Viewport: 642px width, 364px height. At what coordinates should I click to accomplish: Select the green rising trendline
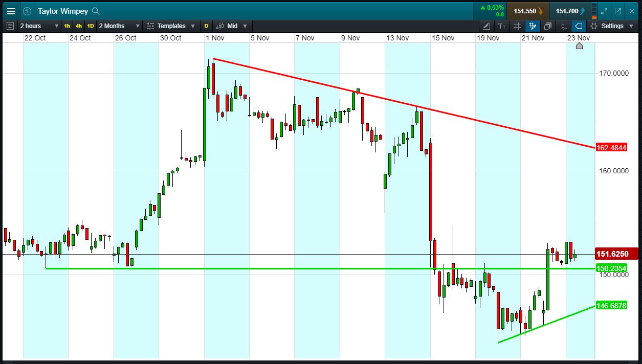pyautogui.click(x=546, y=324)
